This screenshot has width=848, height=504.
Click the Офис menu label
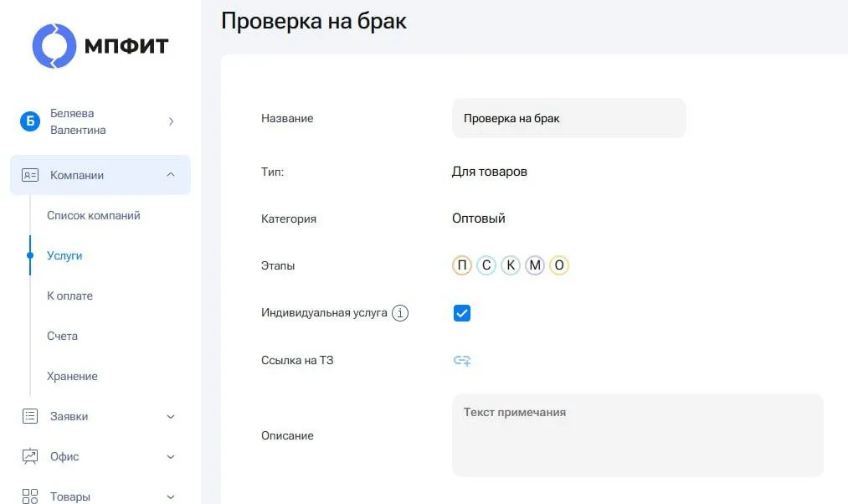click(64, 456)
